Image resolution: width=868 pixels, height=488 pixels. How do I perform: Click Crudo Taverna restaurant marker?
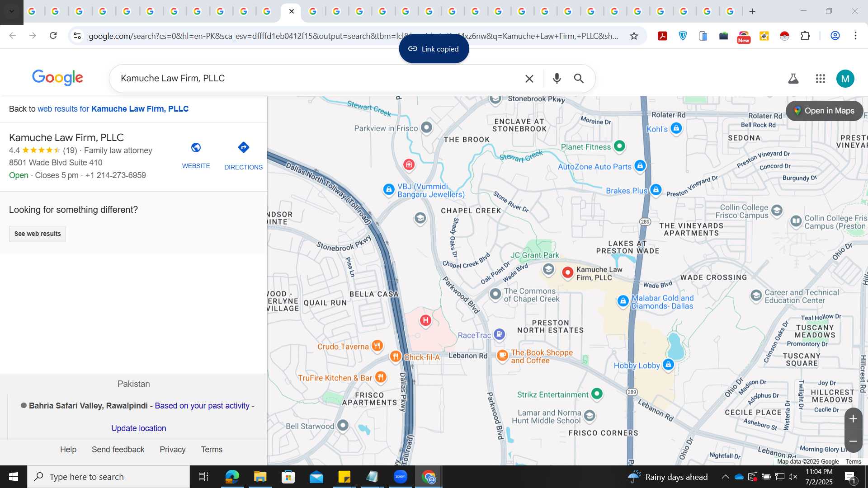point(377,346)
